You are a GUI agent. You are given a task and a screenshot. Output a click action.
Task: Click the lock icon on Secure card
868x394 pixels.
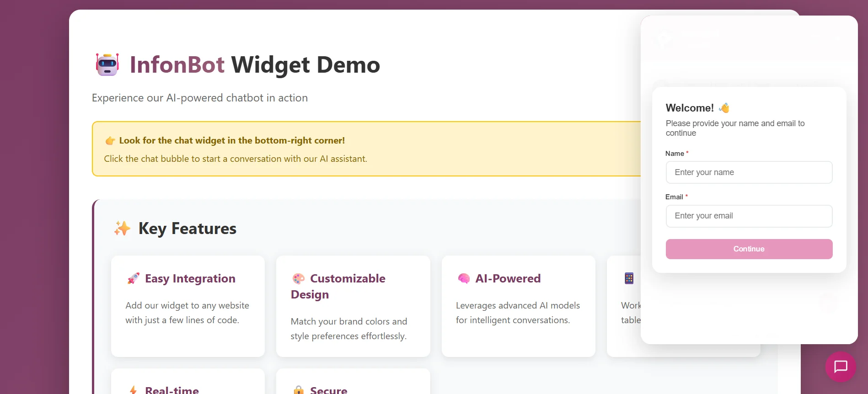(x=299, y=390)
